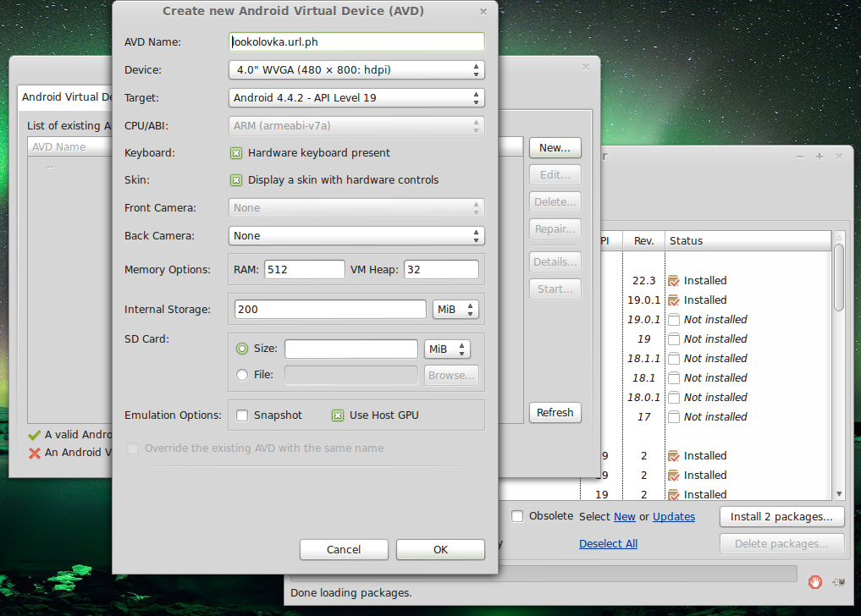
Task: Click the AVD Name input field
Action: 356,42
